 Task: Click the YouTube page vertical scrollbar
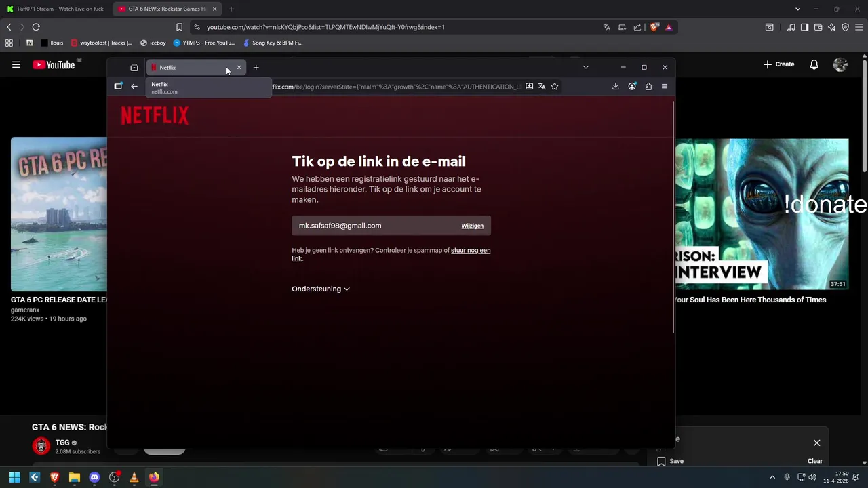864,115
